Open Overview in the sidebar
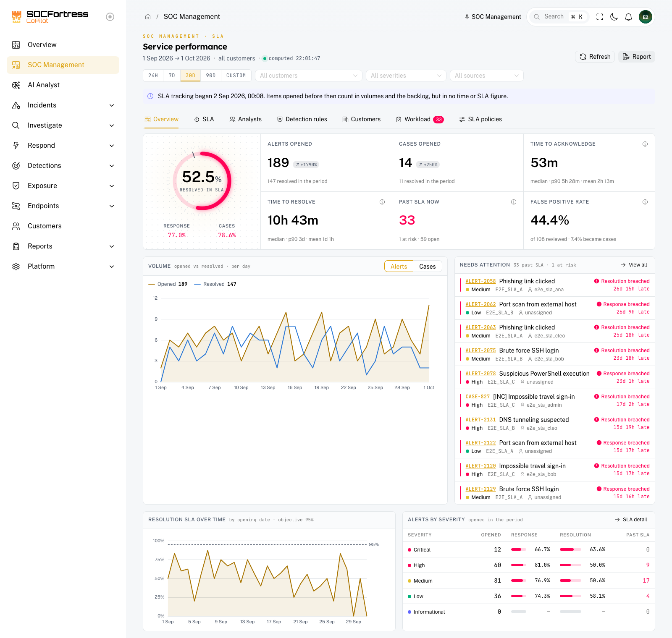This screenshot has width=672, height=638. click(x=63, y=45)
